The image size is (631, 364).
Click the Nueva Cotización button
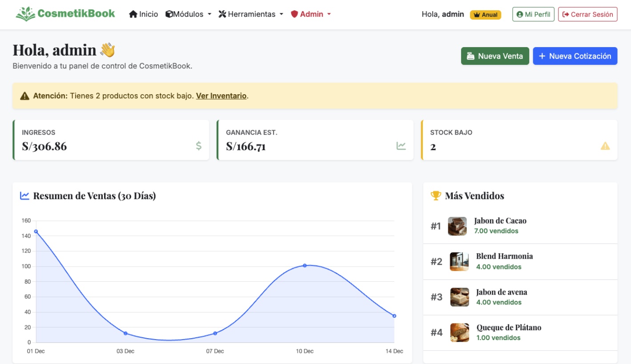(x=575, y=56)
